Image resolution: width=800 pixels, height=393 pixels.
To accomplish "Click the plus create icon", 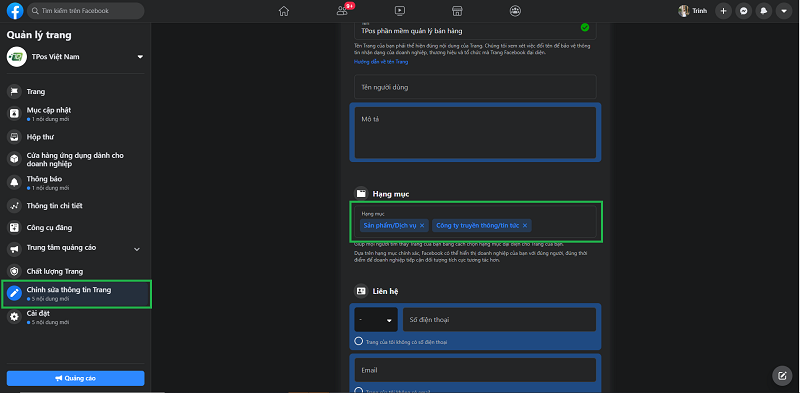I will 723,11.
